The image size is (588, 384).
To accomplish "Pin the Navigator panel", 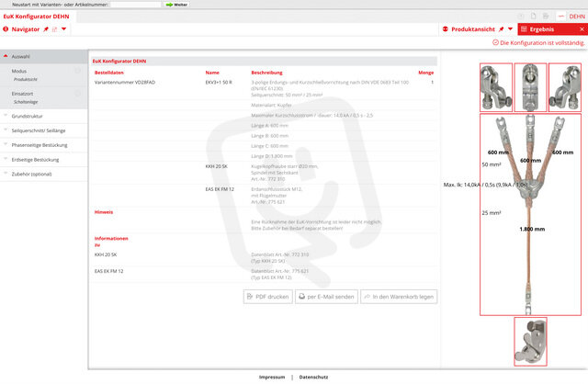I will (46, 29).
